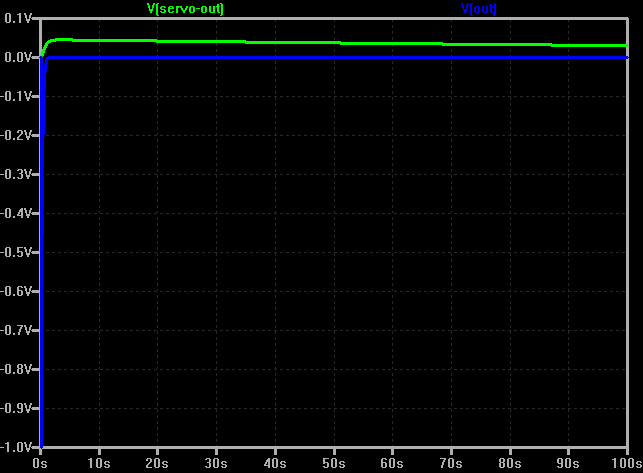Click the 60s time axis label
Viewport: 643px width, 473px height.
pos(392,464)
